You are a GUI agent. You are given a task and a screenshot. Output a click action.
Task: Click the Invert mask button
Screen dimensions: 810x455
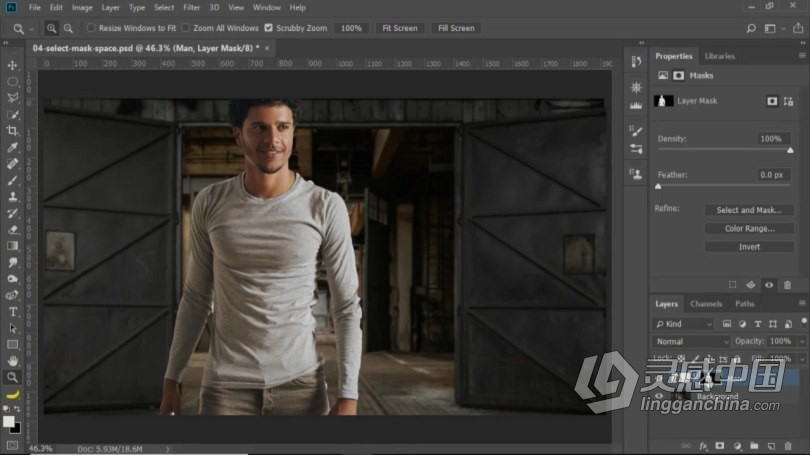coord(749,247)
